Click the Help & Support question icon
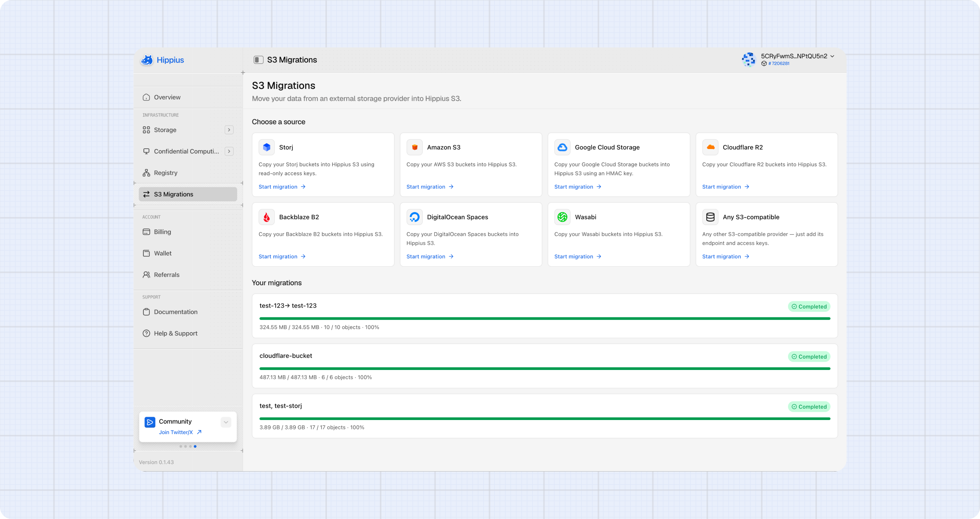The height and width of the screenshot is (519, 980). tap(146, 333)
